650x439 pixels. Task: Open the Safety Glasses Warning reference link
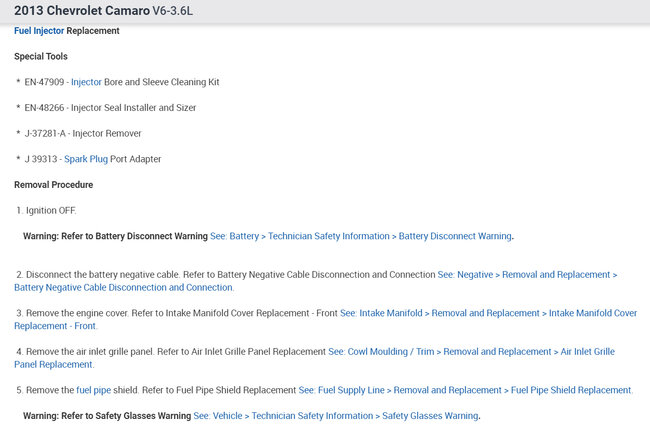336,416
